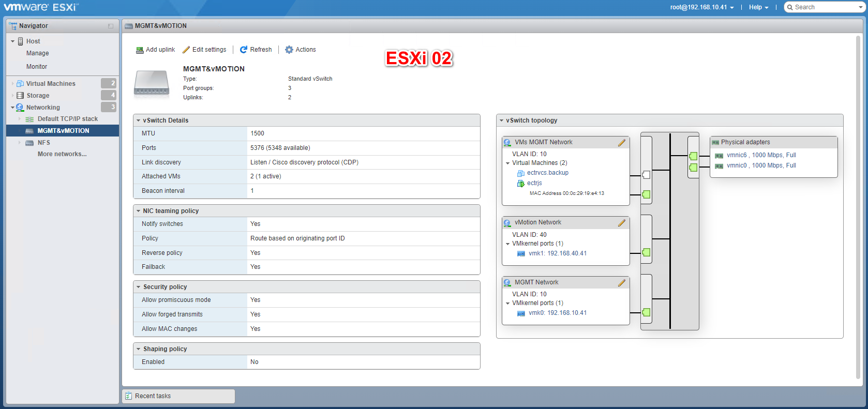Collapse MGMT Network VMkernel ports list
This screenshot has height=409, width=868.
(508, 304)
